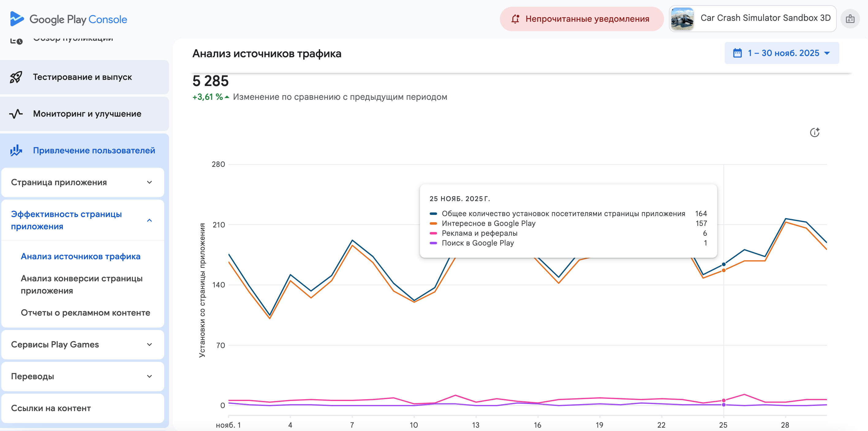Click the chart insights info icon

(814, 132)
